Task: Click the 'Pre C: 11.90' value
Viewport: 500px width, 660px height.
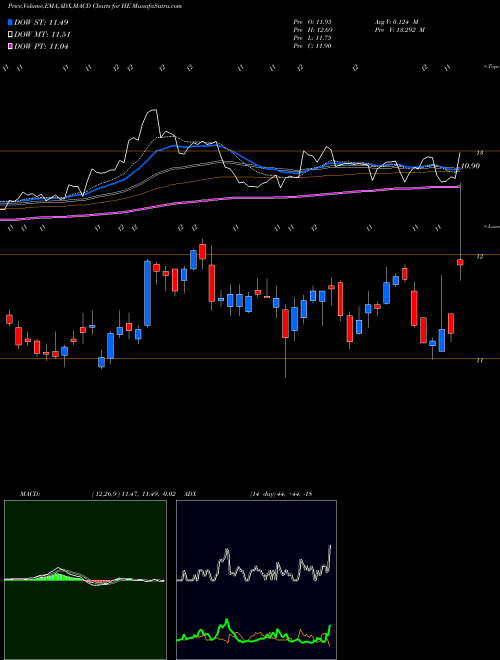Action: click(313, 46)
